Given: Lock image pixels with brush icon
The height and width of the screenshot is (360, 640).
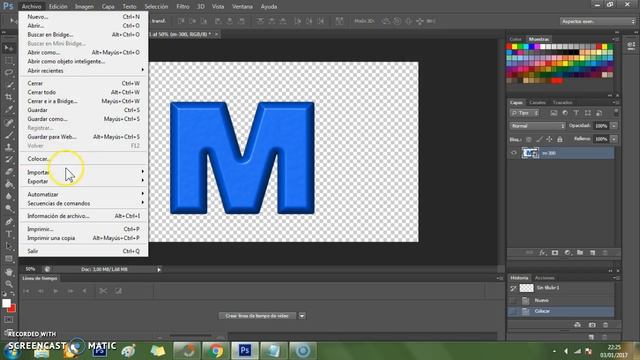Looking at the screenshot, I should tap(539, 140).
